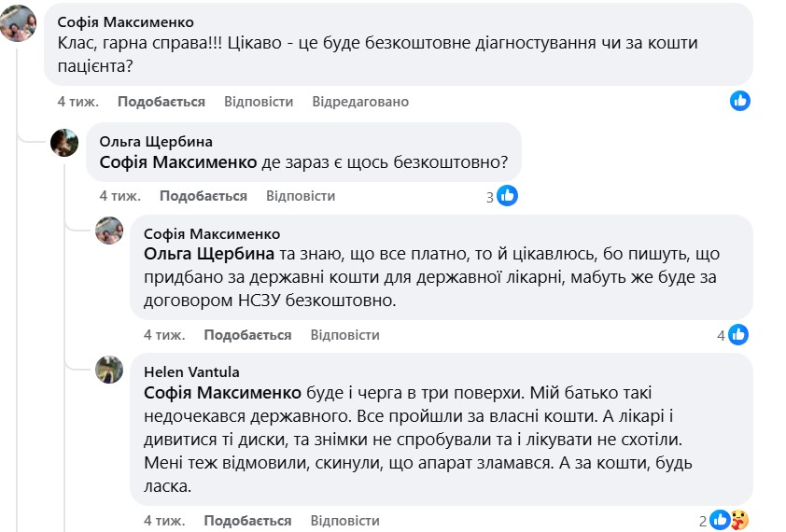Click the like reaction icon with count 4
This screenshot has width=786, height=532.
(738, 334)
